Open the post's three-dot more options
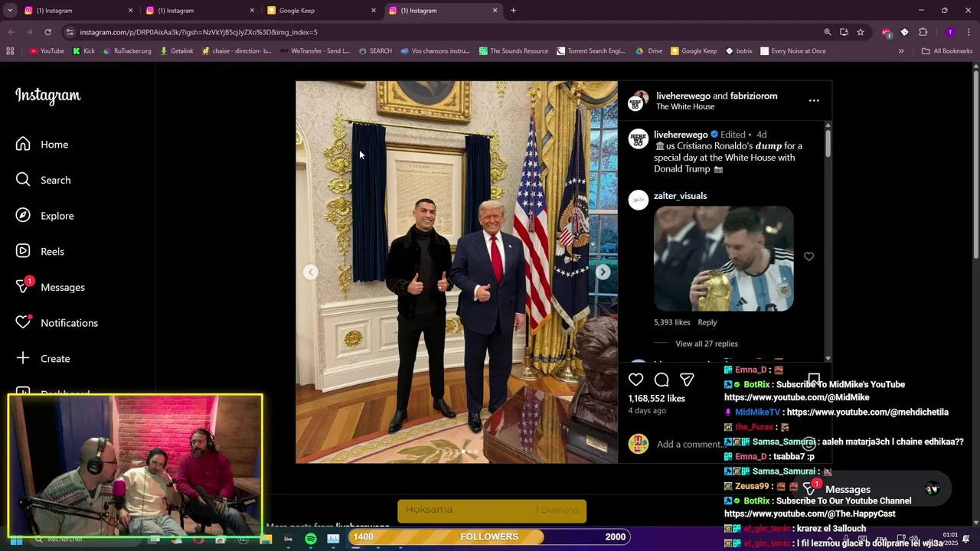 pyautogui.click(x=814, y=100)
